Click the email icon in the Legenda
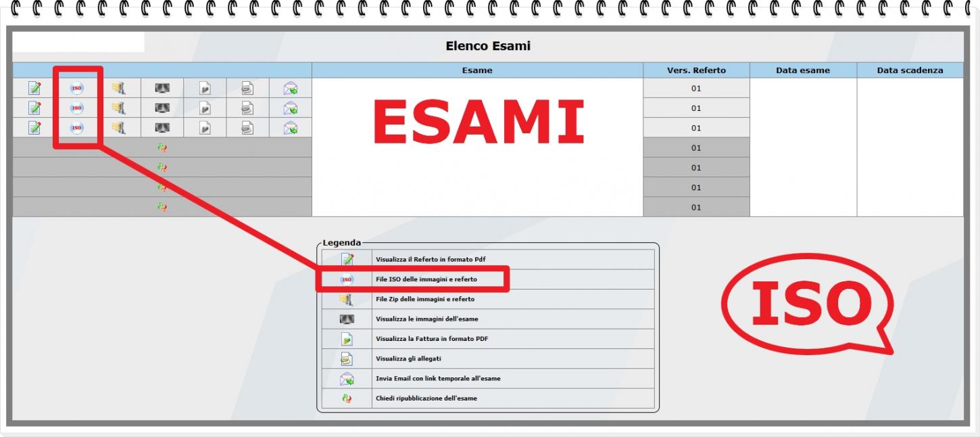 [x=347, y=378]
